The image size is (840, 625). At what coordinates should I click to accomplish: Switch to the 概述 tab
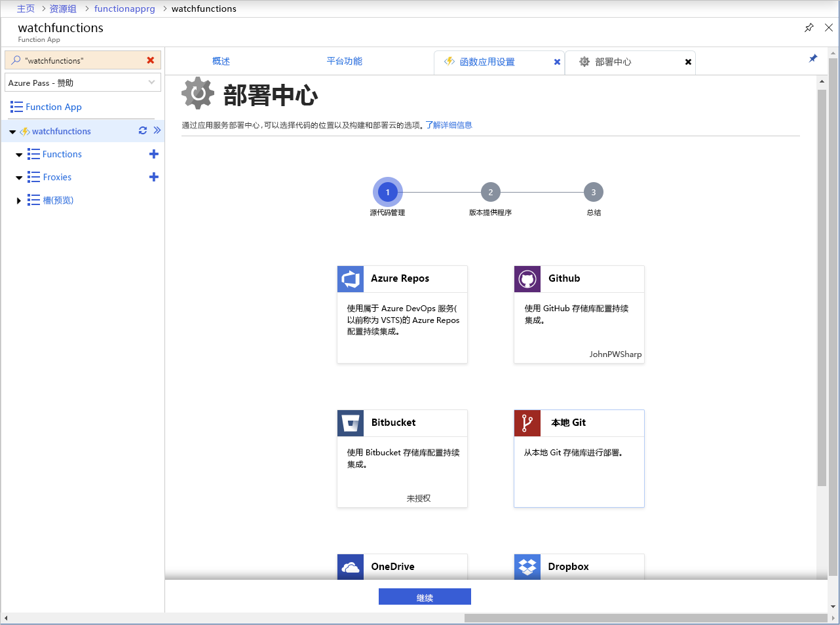[221, 61]
